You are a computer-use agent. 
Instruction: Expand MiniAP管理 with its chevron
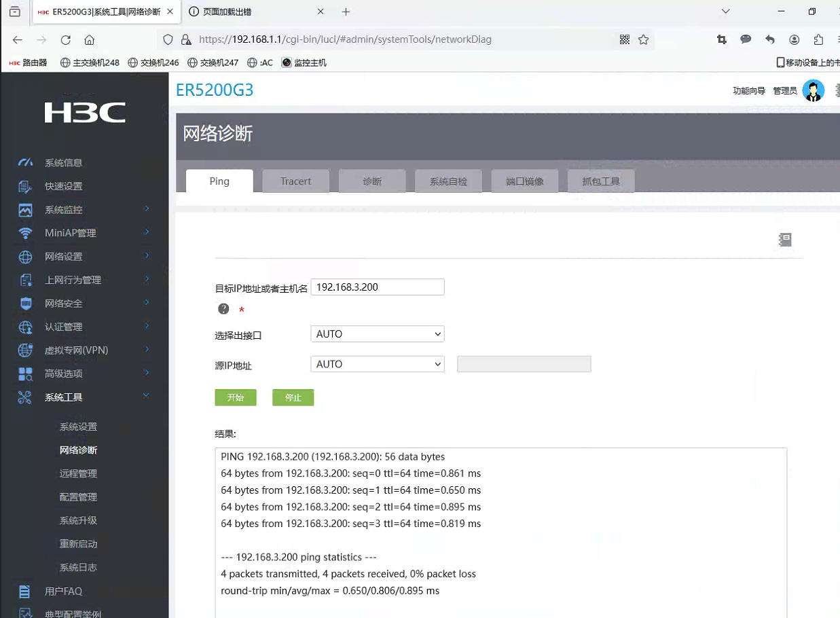tap(147, 232)
